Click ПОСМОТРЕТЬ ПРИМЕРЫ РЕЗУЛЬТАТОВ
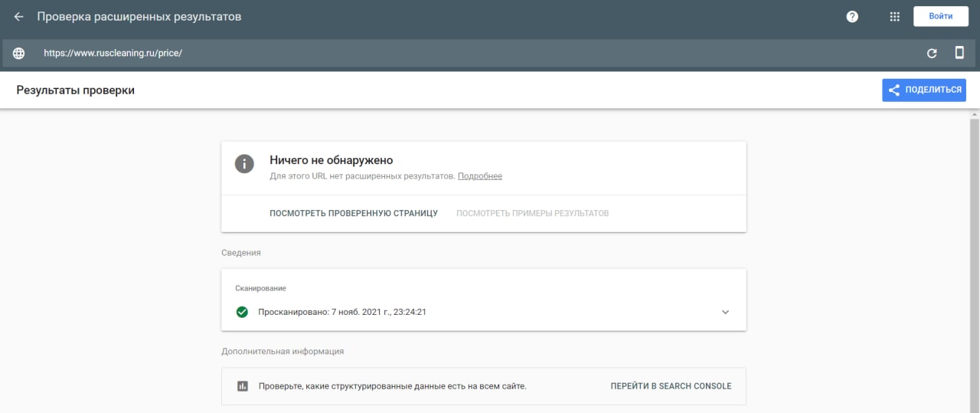Image resolution: width=980 pixels, height=413 pixels. click(x=533, y=213)
